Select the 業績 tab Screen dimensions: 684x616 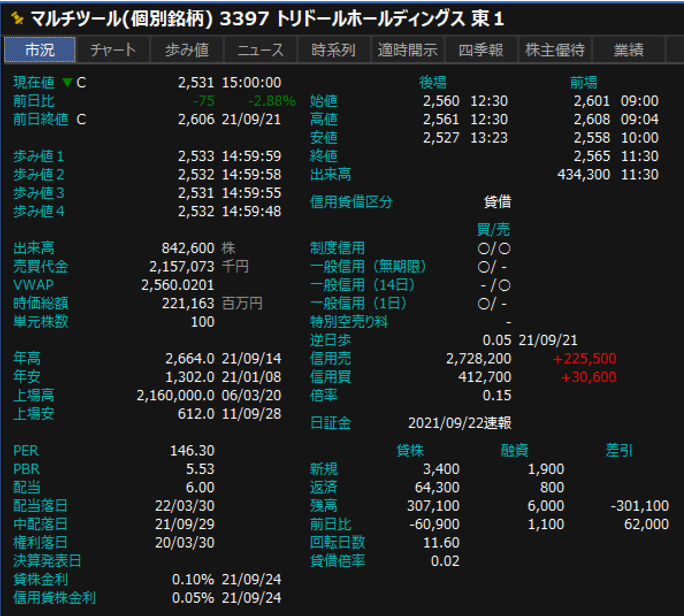point(629,49)
